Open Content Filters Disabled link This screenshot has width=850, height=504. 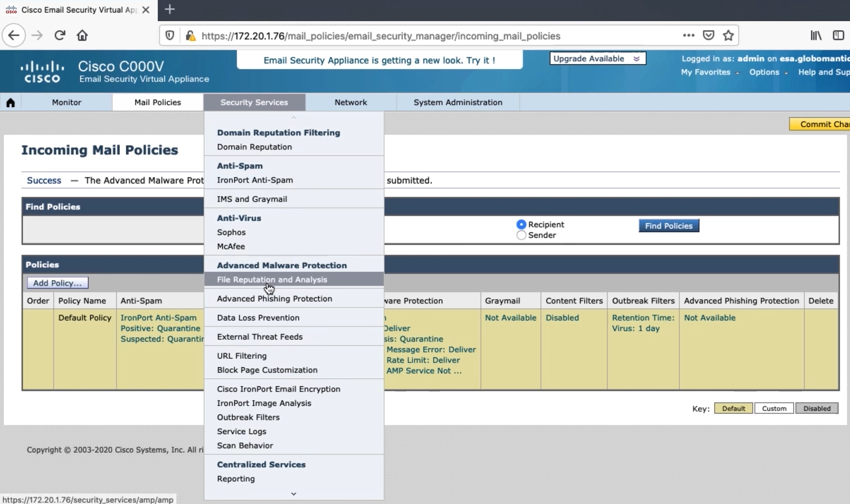click(562, 318)
